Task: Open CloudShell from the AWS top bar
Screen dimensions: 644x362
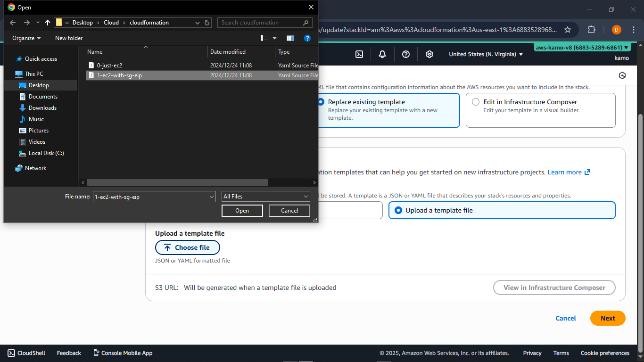Action: tap(26, 353)
